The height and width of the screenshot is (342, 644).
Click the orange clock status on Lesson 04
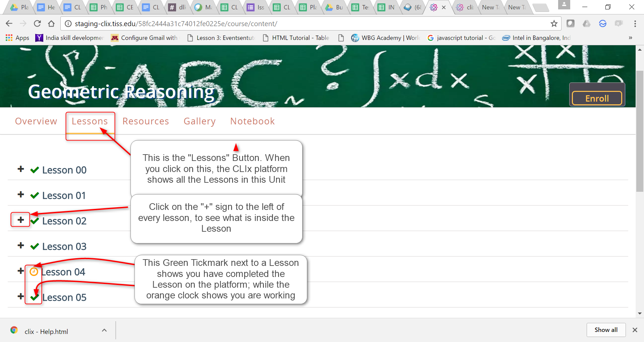[34, 272]
